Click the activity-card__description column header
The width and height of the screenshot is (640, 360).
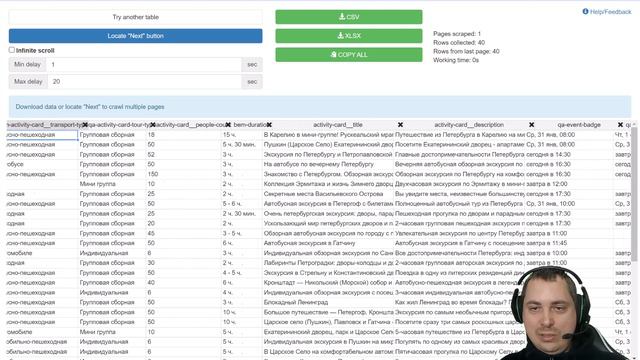(469, 125)
